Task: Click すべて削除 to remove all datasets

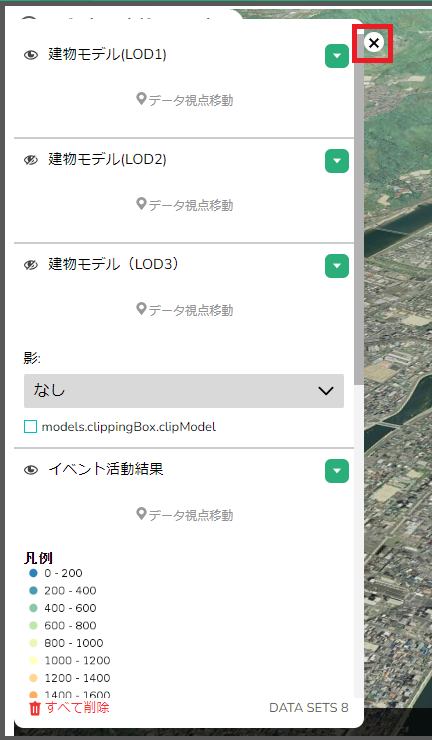Action: pyautogui.click(x=77, y=707)
